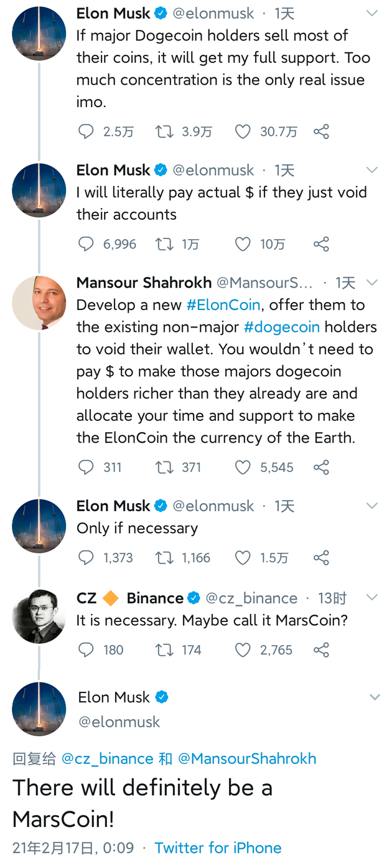This screenshot has height=868, width=392.
Task: Share Mansour Shahrokh's tweet
Action: tap(321, 467)
